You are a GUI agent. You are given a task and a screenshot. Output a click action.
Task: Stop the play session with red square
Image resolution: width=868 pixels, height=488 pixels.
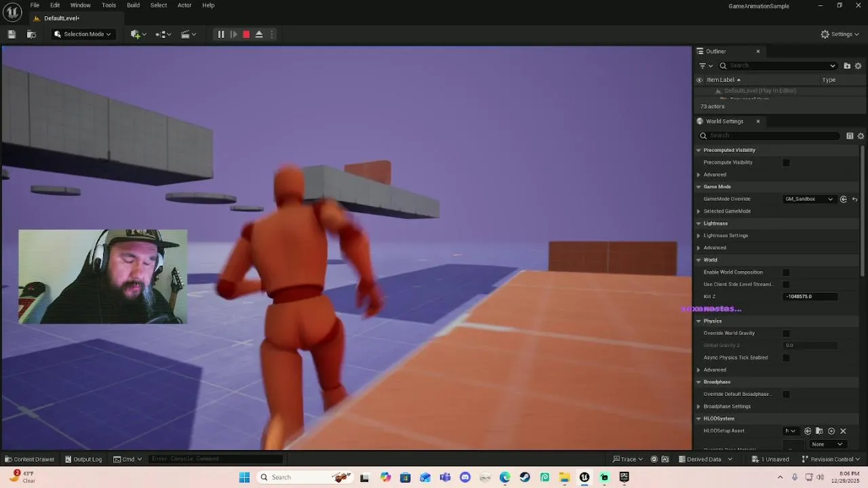[246, 34]
